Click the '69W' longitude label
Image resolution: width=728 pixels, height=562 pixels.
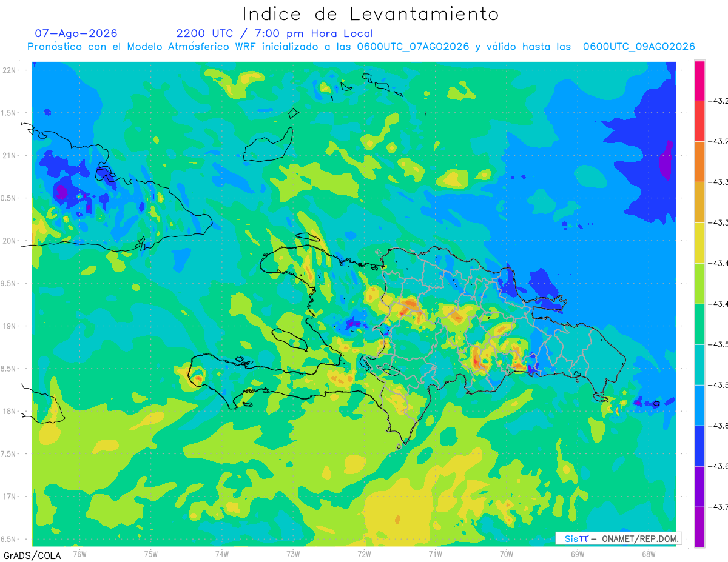tap(578, 554)
